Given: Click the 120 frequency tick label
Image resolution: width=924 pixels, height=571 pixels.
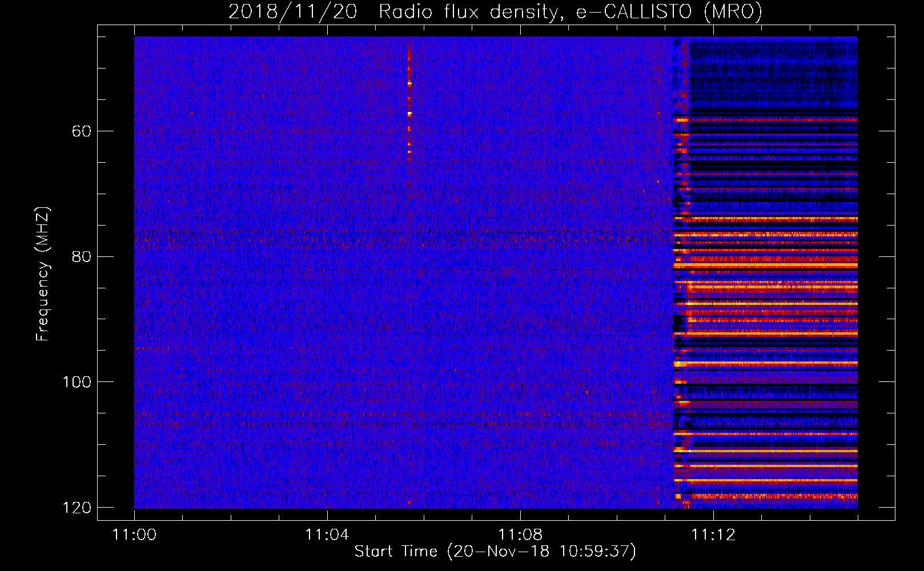Looking at the screenshot, I should pos(77,508).
